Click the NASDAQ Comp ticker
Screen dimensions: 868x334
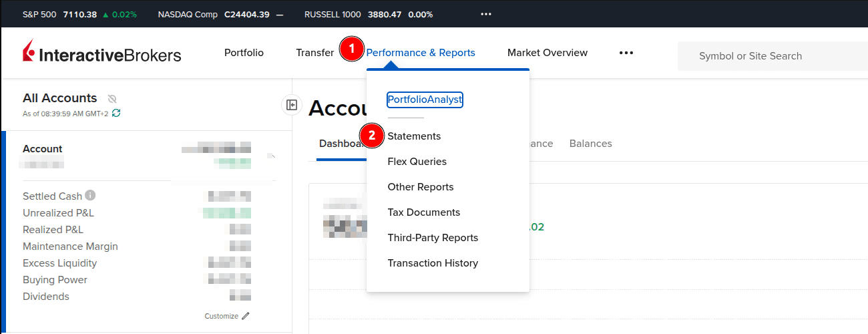click(220, 14)
